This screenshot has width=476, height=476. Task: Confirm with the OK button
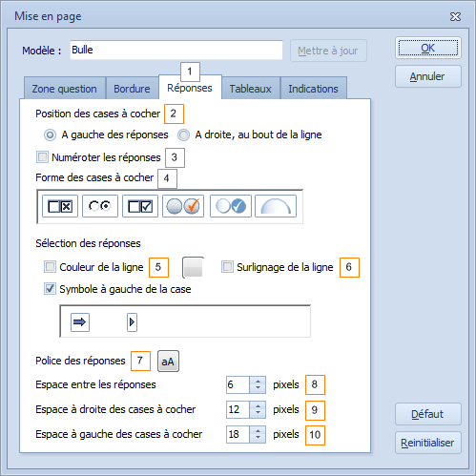point(428,48)
